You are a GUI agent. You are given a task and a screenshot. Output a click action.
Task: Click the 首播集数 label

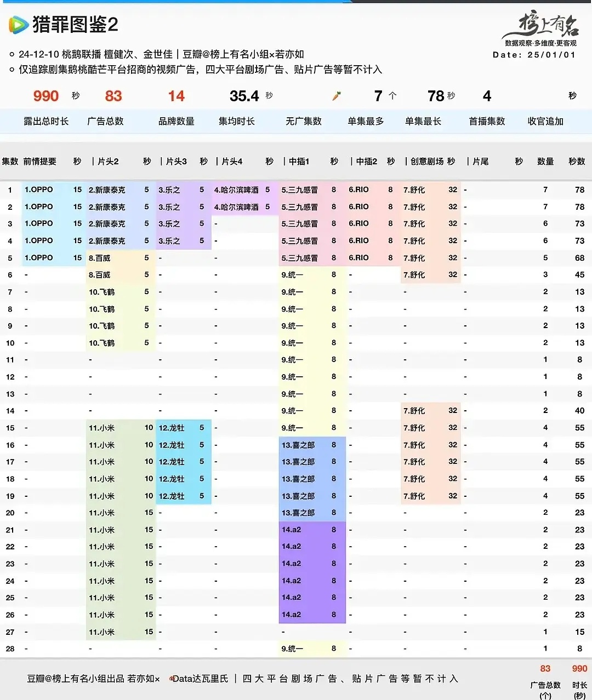487,121
